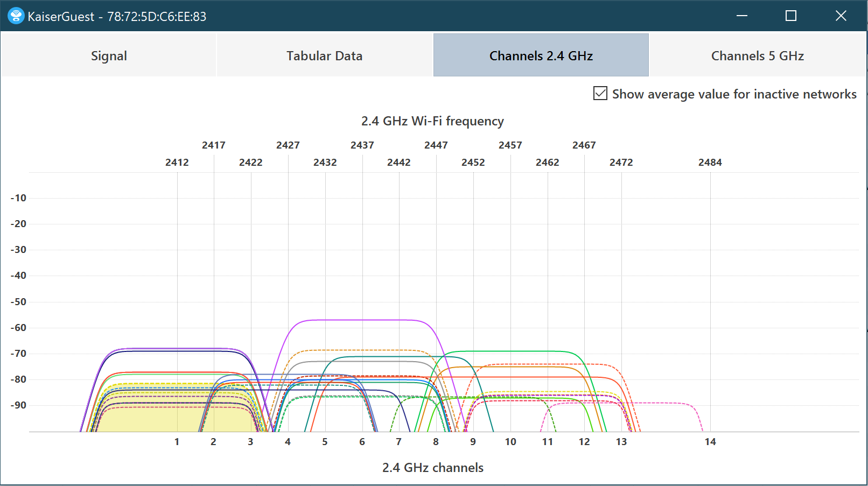Click the channel 6 axis label
Image resolution: width=868 pixels, height=486 pixels.
[x=362, y=442]
